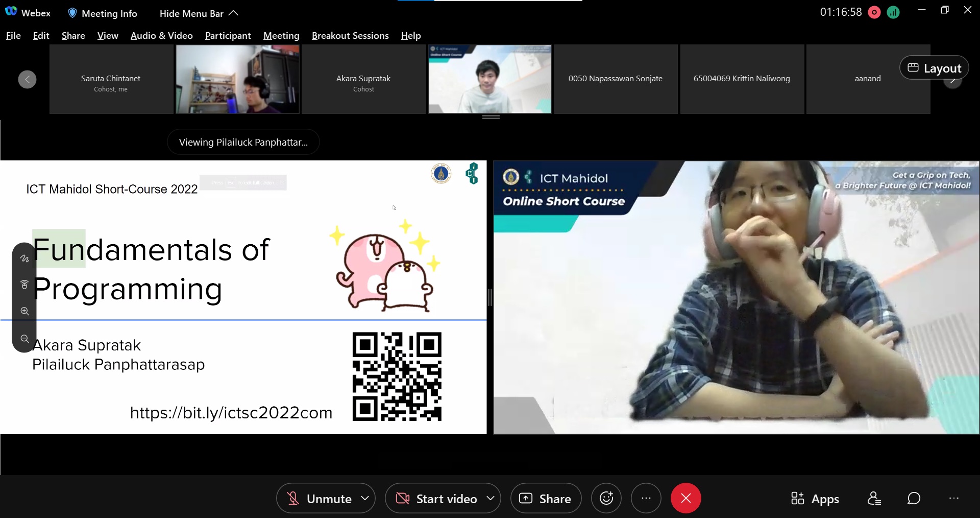Click the red recording indicator
The image size is (980, 518).
874,13
